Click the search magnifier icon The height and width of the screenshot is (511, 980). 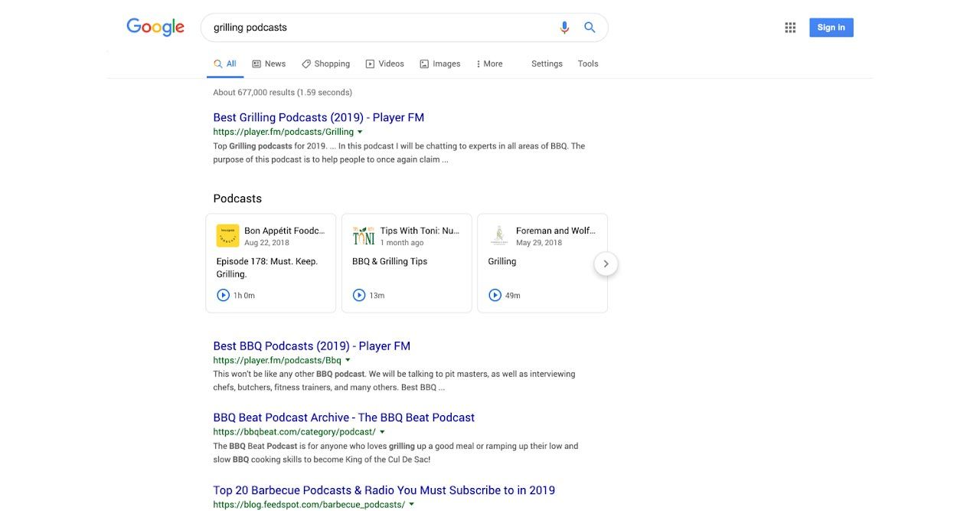[x=590, y=27]
